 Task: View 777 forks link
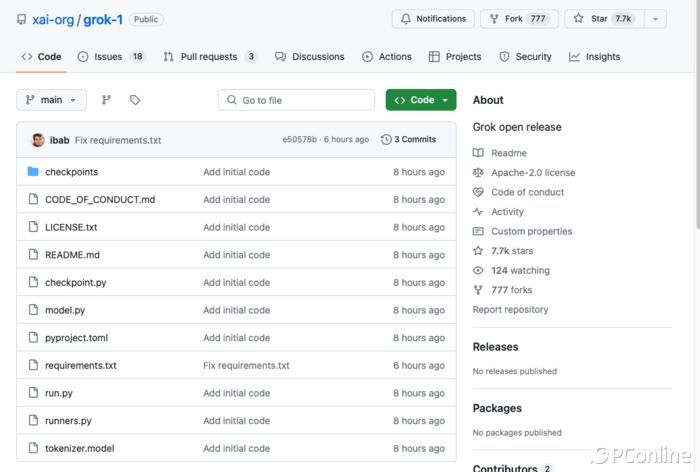click(503, 290)
